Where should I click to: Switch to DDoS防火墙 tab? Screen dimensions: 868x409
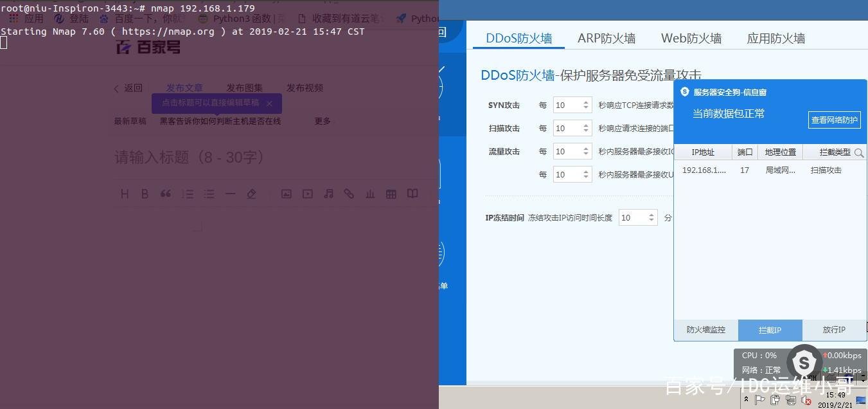point(519,39)
